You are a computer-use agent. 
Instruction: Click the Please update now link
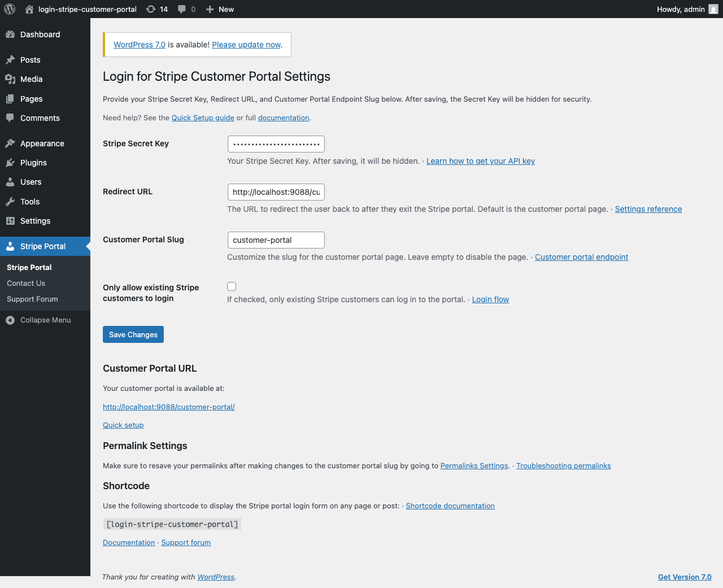pyautogui.click(x=246, y=45)
